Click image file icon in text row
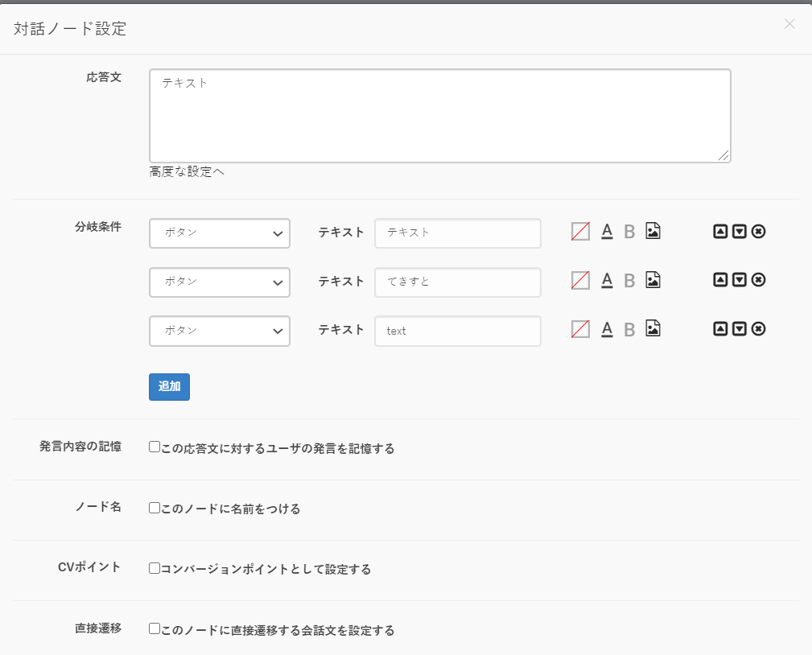The width and height of the screenshot is (812, 655). (653, 328)
